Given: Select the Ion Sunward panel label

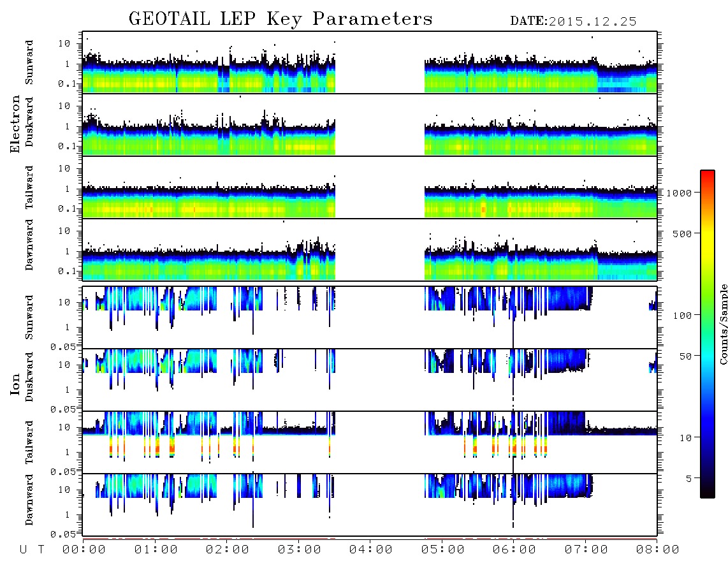Looking at the screenshot, I should click(29, 317).
